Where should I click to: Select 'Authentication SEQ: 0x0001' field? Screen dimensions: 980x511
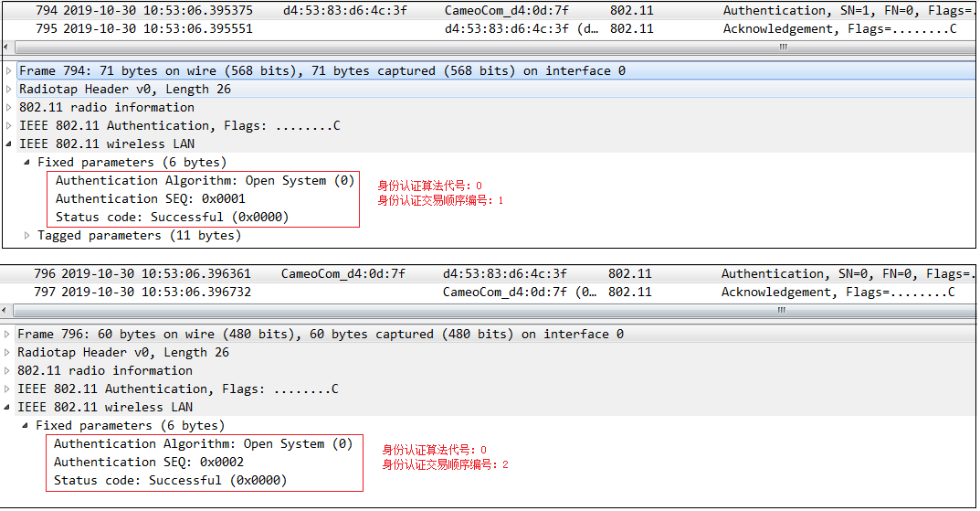pyautogui.click(x=151, y=199)
